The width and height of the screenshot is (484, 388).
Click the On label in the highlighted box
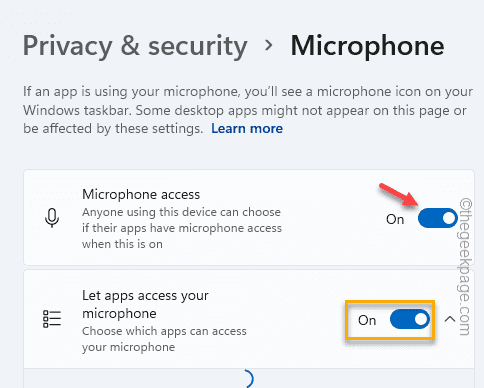point(367,320)
